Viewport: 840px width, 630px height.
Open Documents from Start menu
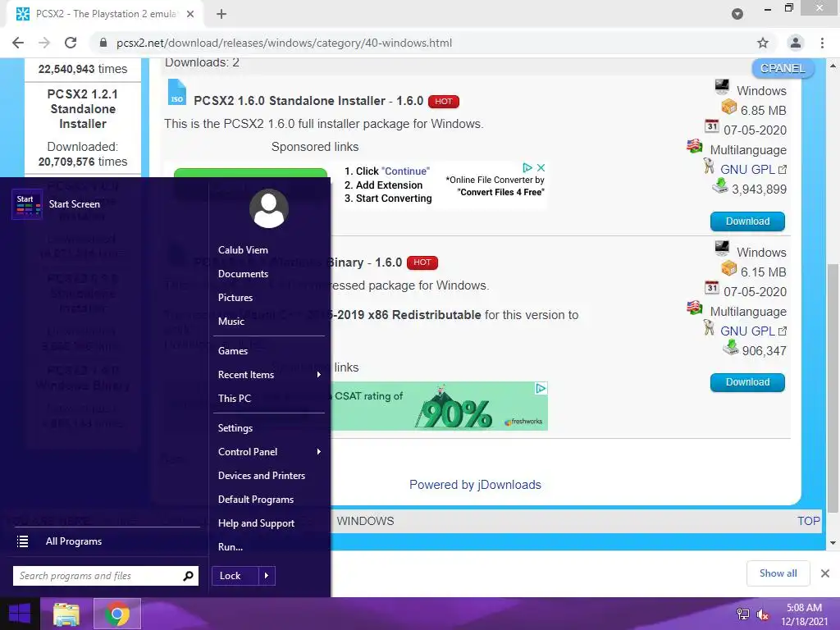point(243,274)
